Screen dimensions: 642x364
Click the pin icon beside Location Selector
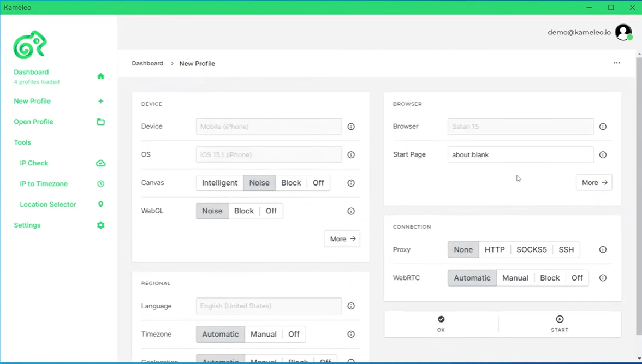coord(100,204)
